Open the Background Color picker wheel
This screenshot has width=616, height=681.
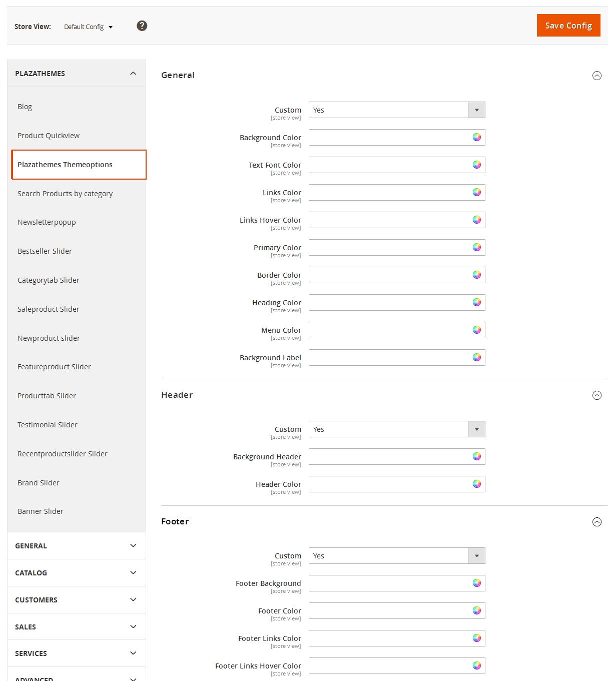click(x=476, y=137)
